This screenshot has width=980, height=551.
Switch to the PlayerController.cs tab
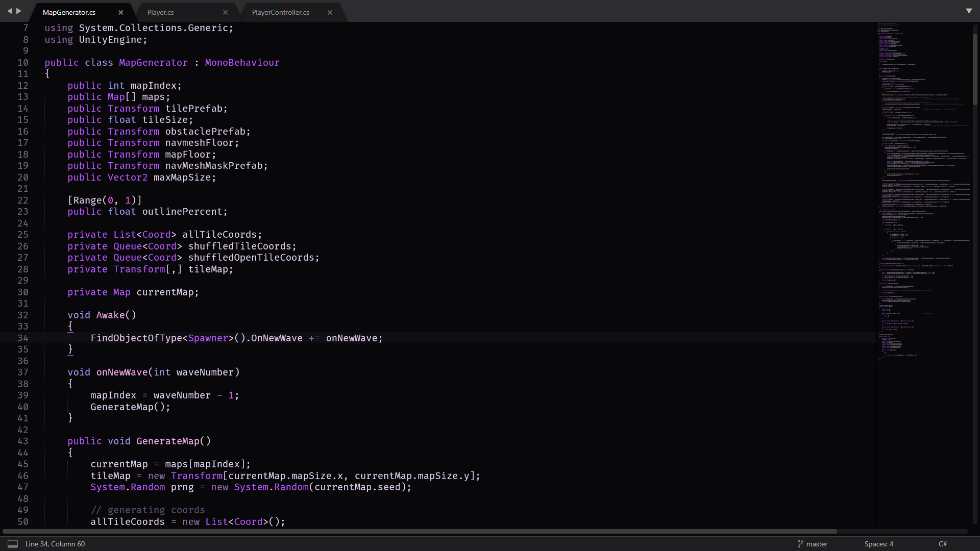[x=280, y=12]
